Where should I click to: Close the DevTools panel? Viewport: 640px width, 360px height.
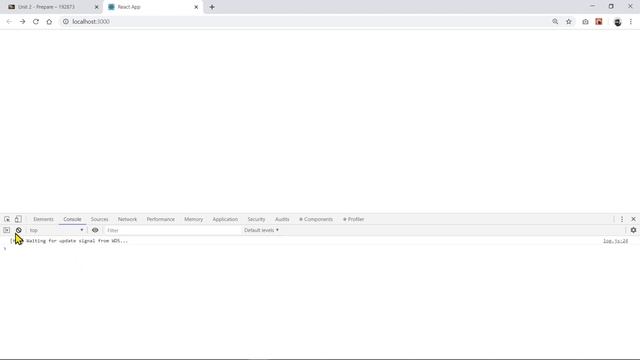point(633,219)
